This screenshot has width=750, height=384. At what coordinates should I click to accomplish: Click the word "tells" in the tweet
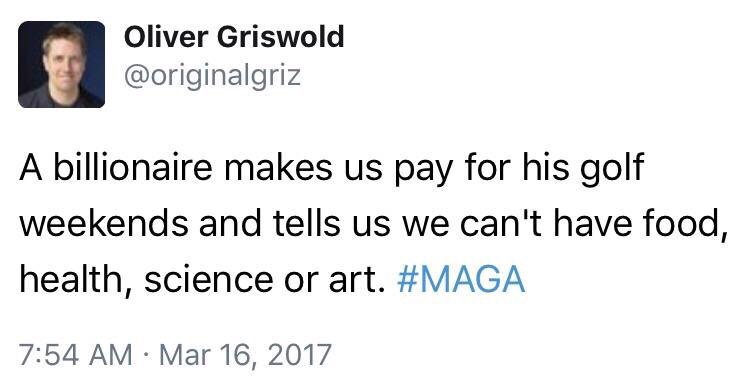coord(307,223)
